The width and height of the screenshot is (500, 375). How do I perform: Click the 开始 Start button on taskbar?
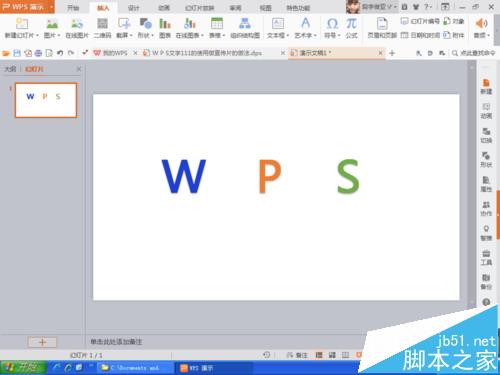[x=23, y=368]
